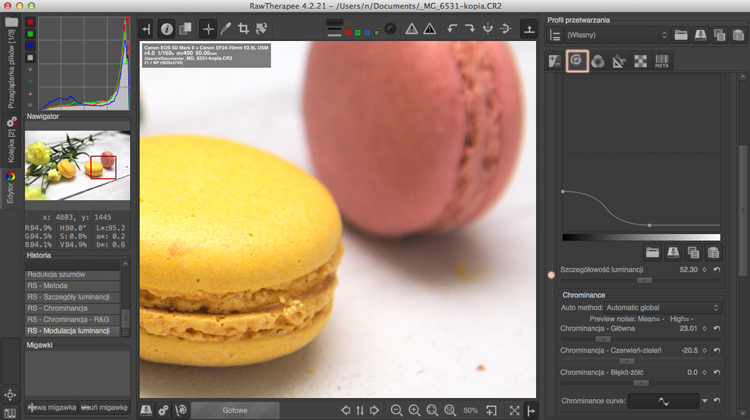Select the straighten line tool
Image resolution: width=750 pixels, height=420 pixels.
tap(261, 29)
